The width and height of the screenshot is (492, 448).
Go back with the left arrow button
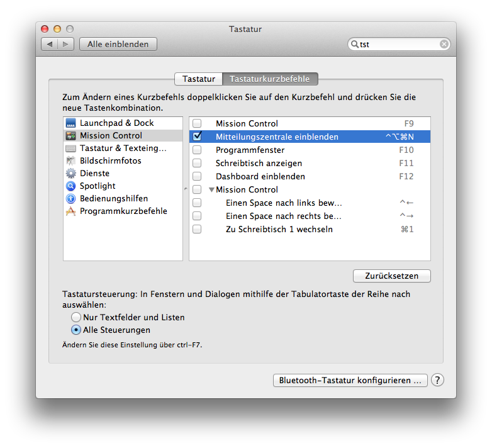[x=50, y=44]
